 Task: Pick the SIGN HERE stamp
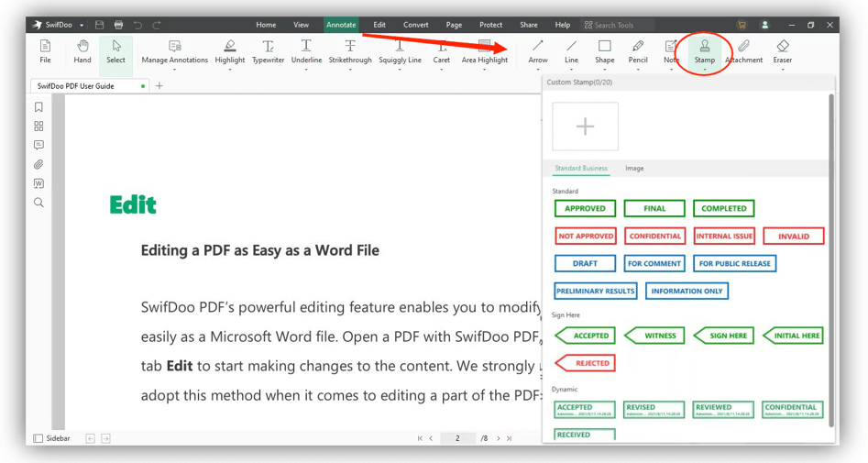click(724, 336)
